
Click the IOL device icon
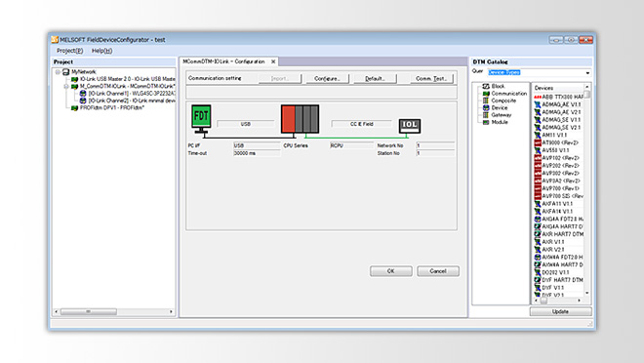click(x=410, y=125)
